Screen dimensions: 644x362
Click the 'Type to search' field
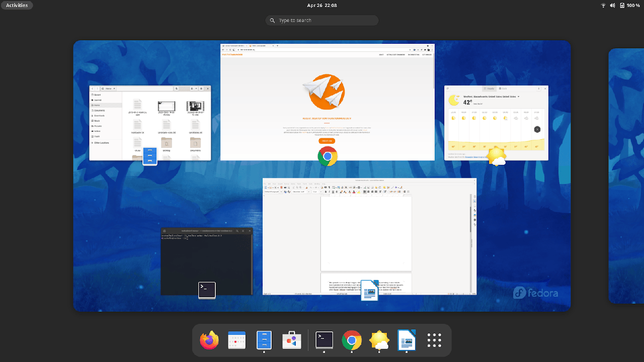tap(322, 20)
